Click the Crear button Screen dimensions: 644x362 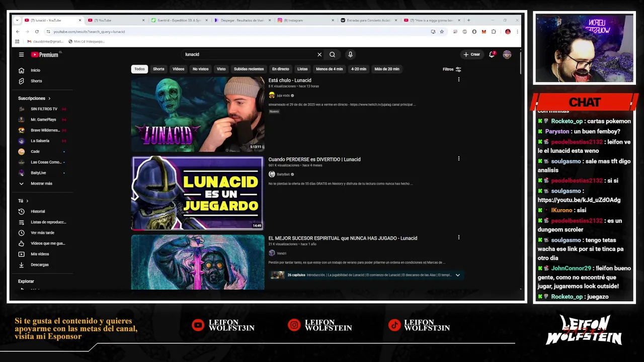tap(471, 54)
